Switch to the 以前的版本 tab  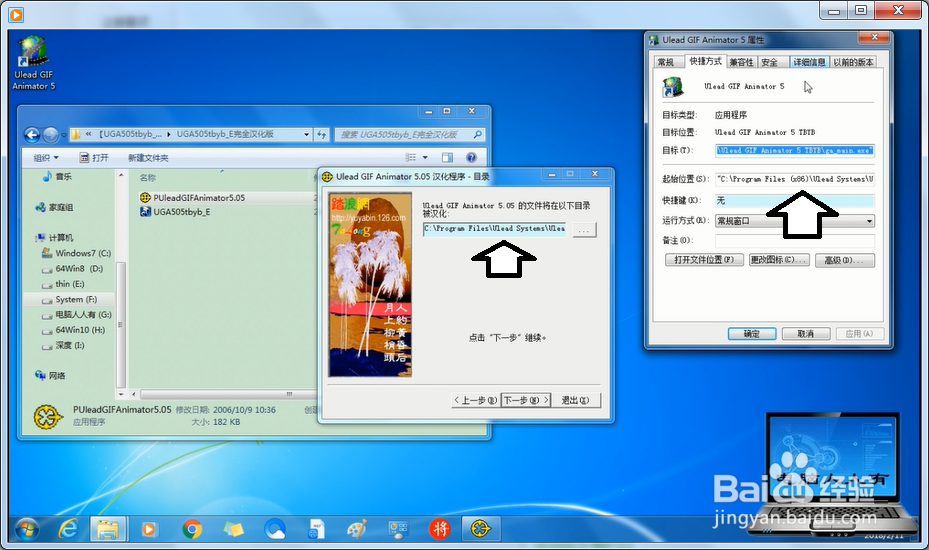click(853, 62)
